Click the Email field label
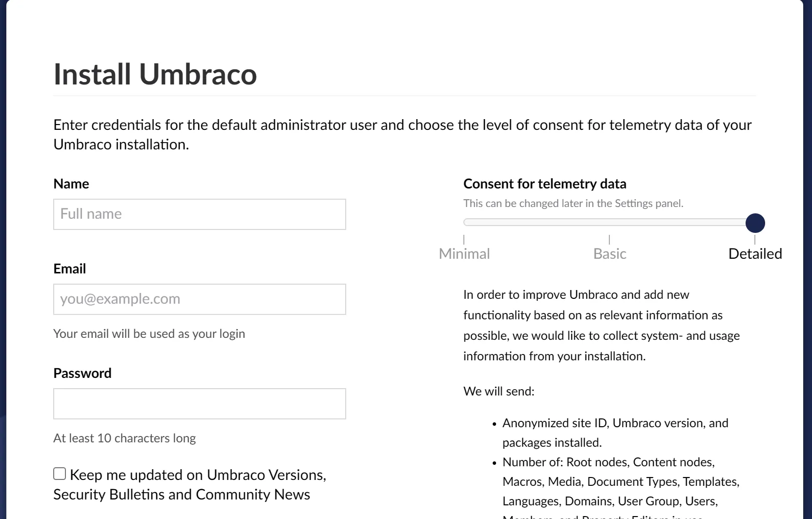The width and height of the screenshot is (812, 519). pyautogui.click(x=69, y=269)
